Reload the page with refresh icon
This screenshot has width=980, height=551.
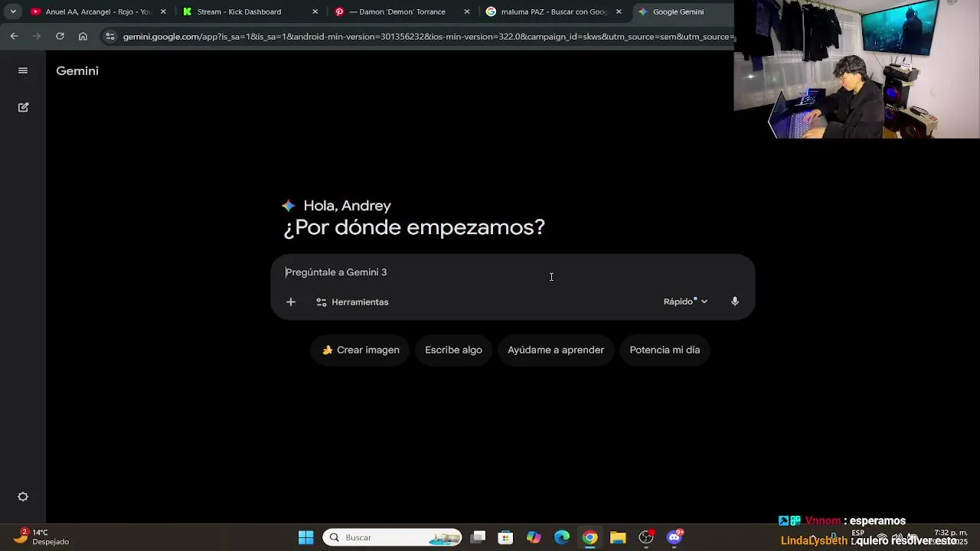click(x=60, y=36)
